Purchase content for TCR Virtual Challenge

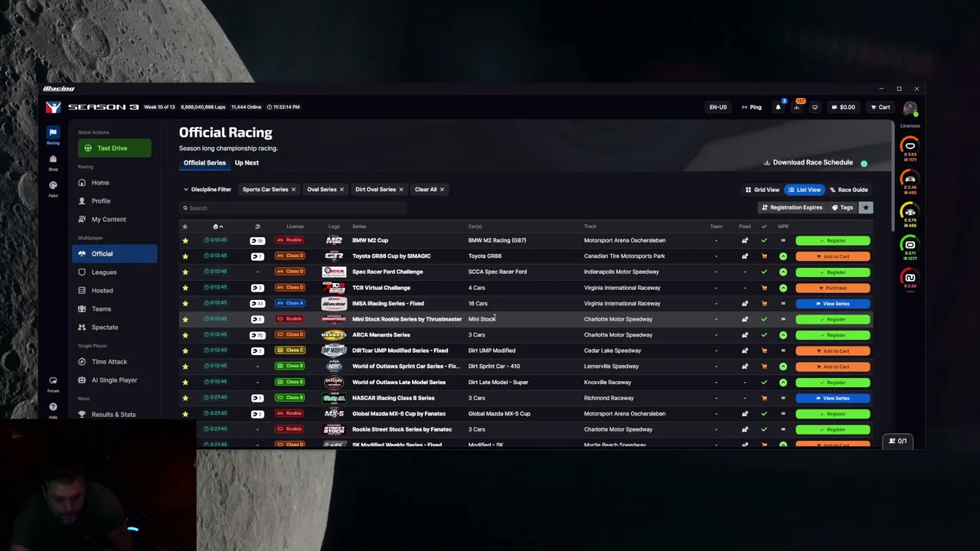[x=832, y=288]
